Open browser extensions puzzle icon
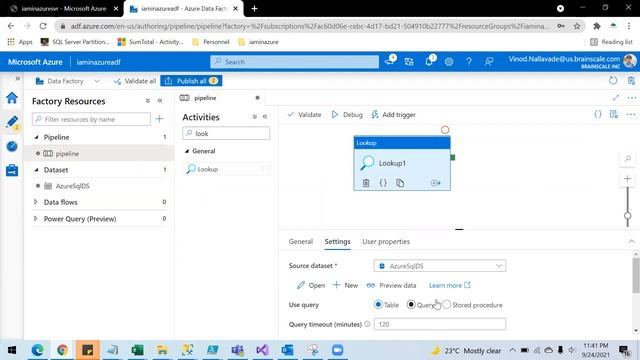Screen dimensions: 640x360 click(x=597, y=26)
